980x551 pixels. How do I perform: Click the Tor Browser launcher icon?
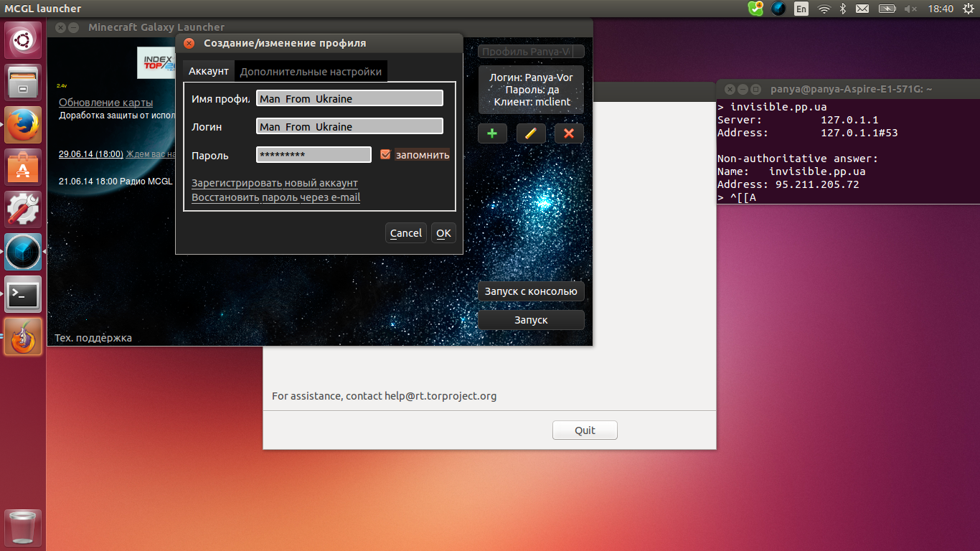tap(23, 336)
